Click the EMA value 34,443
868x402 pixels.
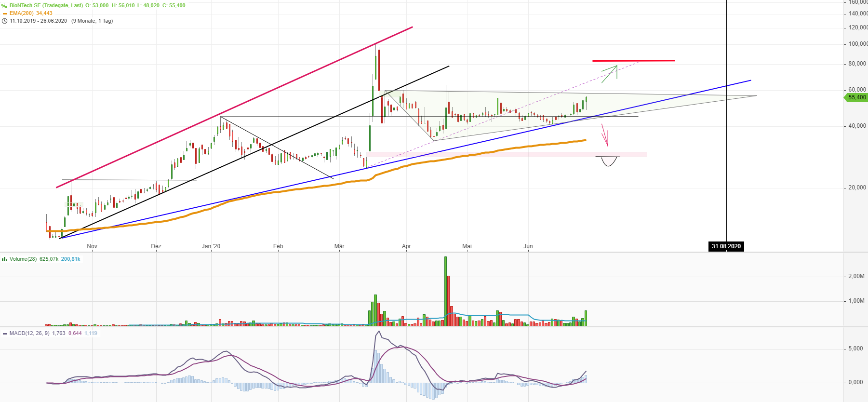click(x=44, y=13)
